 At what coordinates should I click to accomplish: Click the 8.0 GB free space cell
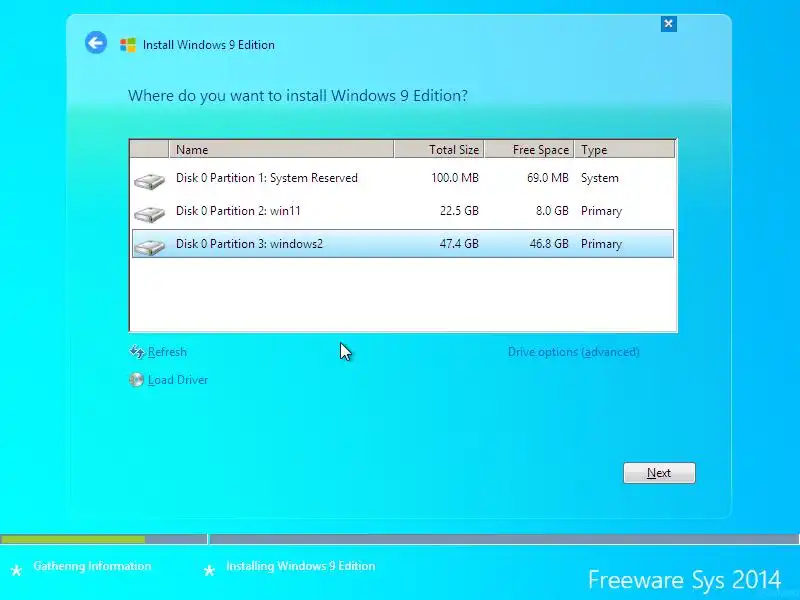552,211
